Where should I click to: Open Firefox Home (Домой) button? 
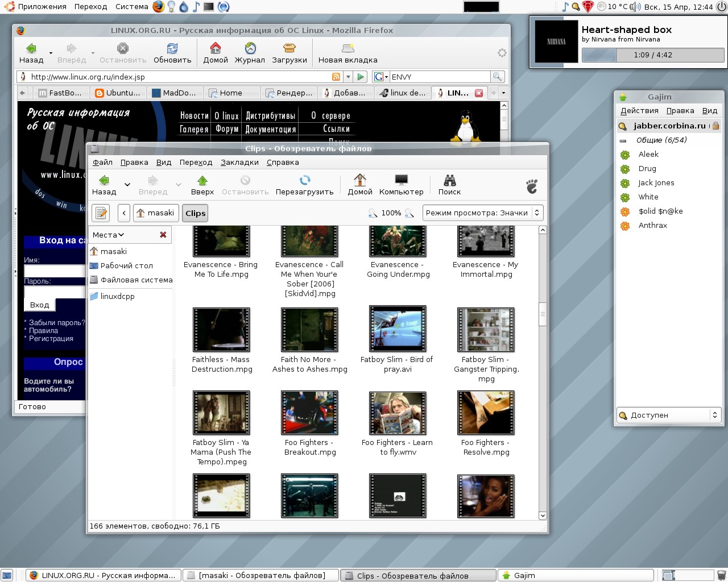[216, 53]
